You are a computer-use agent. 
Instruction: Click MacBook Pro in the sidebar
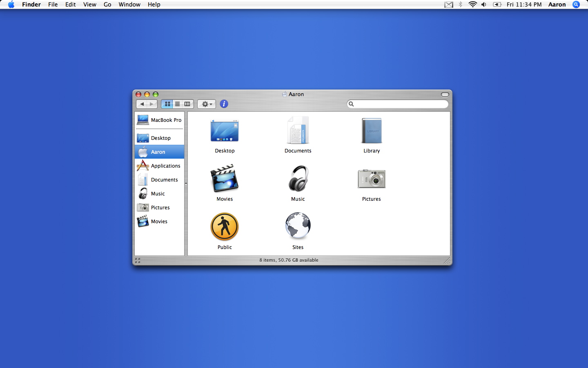coord(159,120)
